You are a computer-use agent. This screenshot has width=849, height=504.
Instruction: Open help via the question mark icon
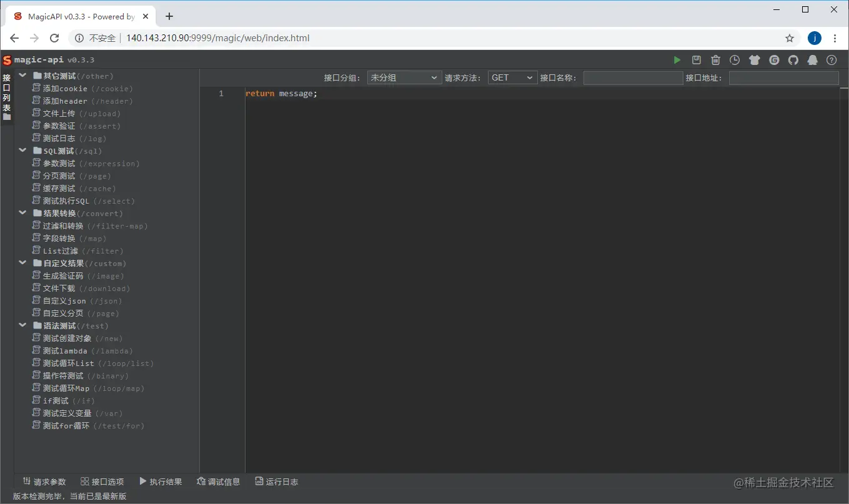pos(832,60)
